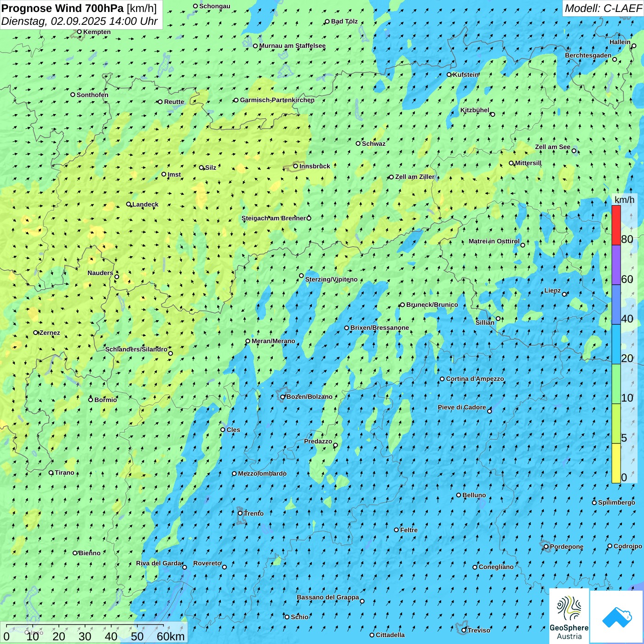This screenshot has width=644, height=644.
Task: Click the 'Pieve di Cadore' label
Action: 462,407
